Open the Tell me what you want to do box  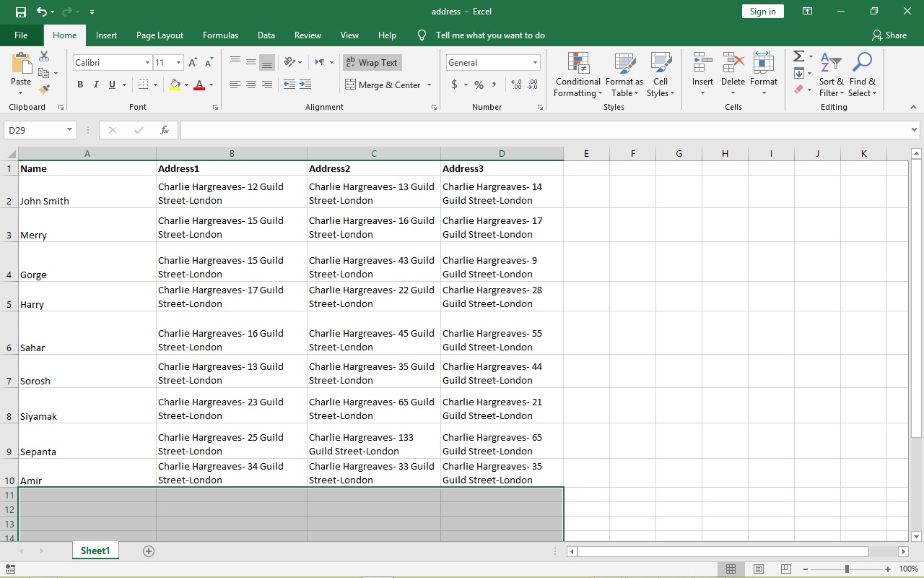click(491, 35)
